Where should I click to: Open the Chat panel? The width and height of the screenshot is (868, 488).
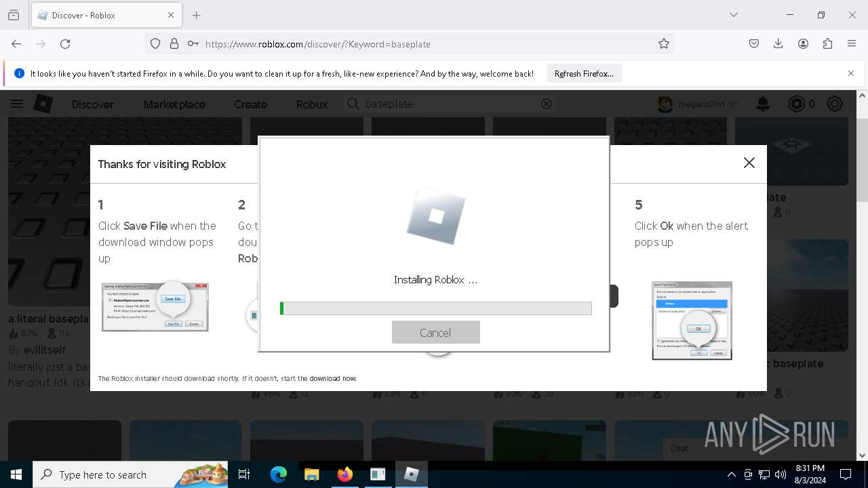click(x=679, y=448)
